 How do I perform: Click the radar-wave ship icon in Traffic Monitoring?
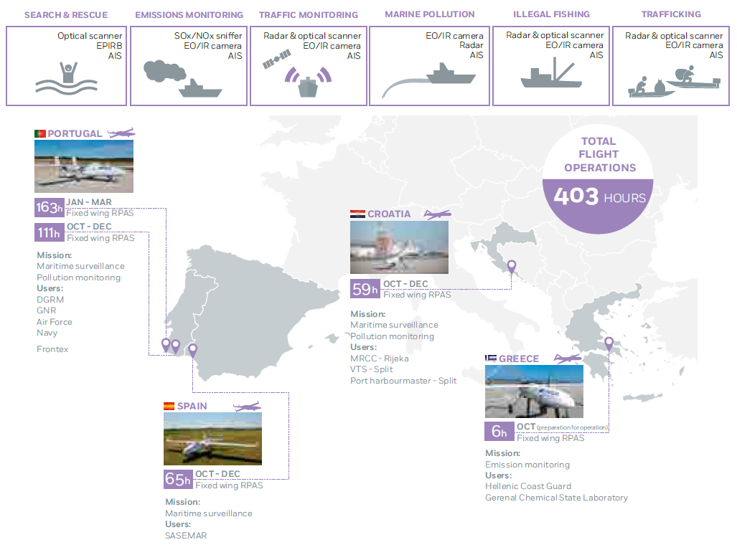pyautogui.click(x=309, y=82)
